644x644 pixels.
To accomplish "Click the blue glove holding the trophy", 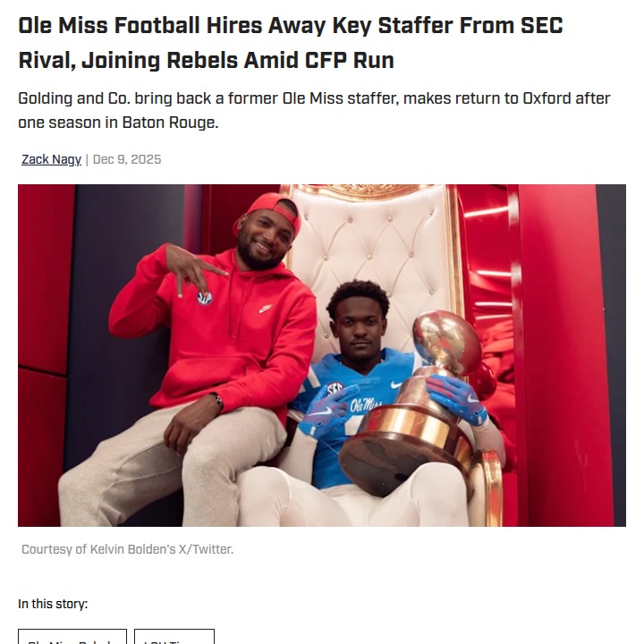I will (x=456, y=396).
